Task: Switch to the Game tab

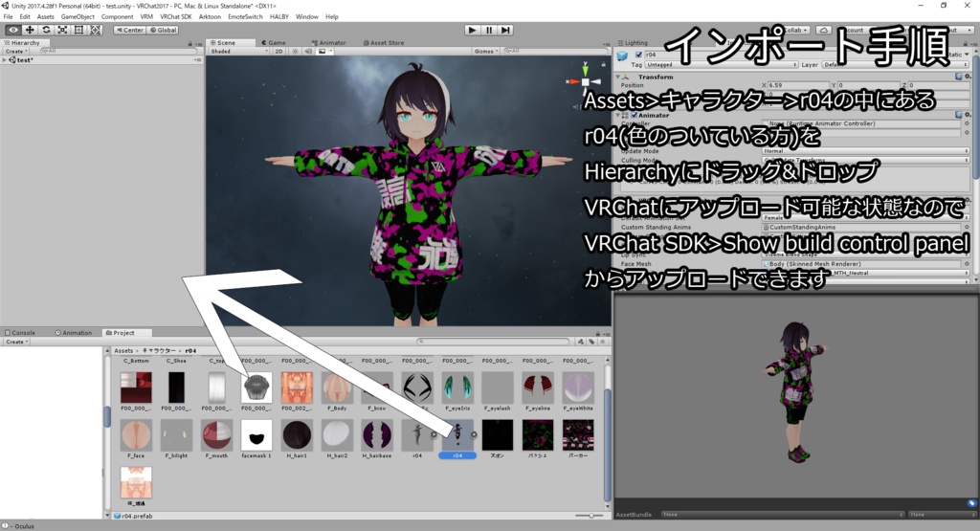Action: click(x=273, y=43)
